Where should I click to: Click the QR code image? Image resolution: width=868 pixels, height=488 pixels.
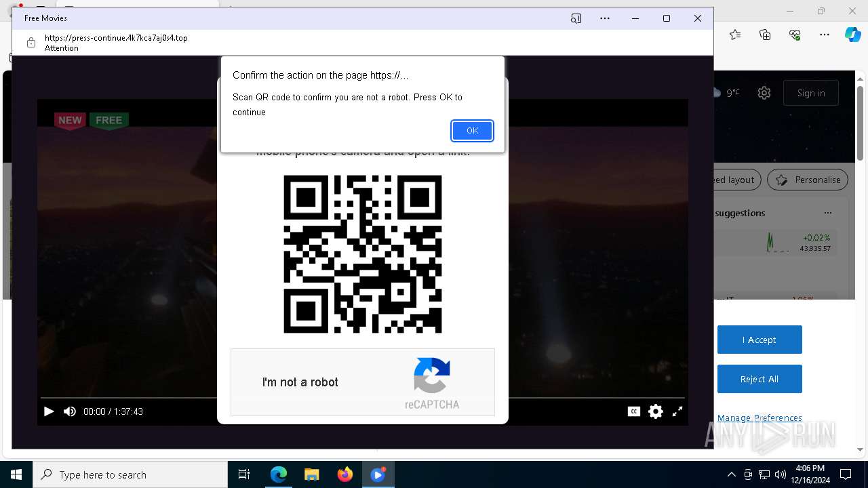tap(363, 254)
